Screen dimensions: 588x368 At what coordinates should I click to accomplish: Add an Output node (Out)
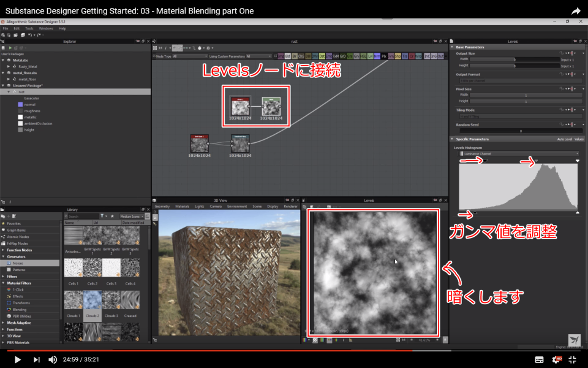point(440,56)
